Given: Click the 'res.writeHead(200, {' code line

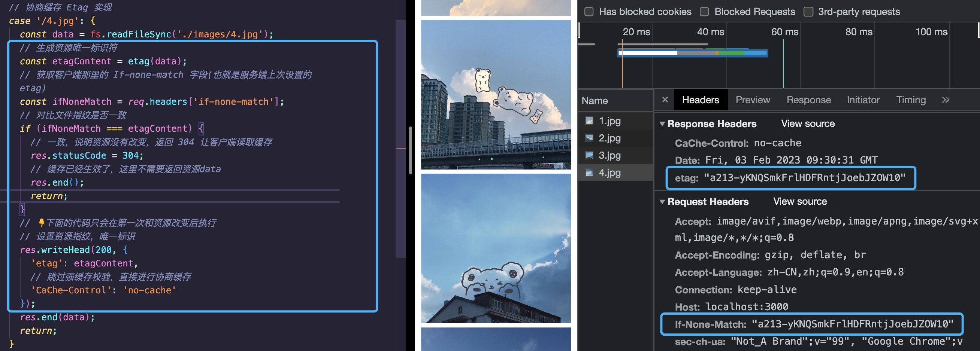Looking at the screenshot, I should click(74, 250).
